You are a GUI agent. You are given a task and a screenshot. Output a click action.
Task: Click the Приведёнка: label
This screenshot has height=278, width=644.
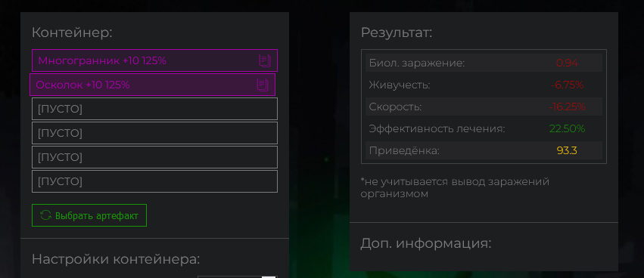404,151
